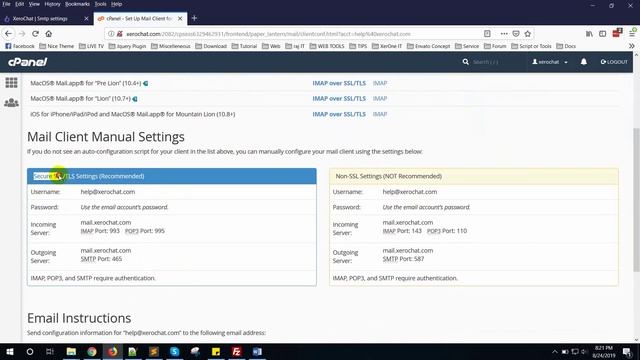Click 'SMTP Port: 587' text
640x360 pixels.
coord(403,259)
